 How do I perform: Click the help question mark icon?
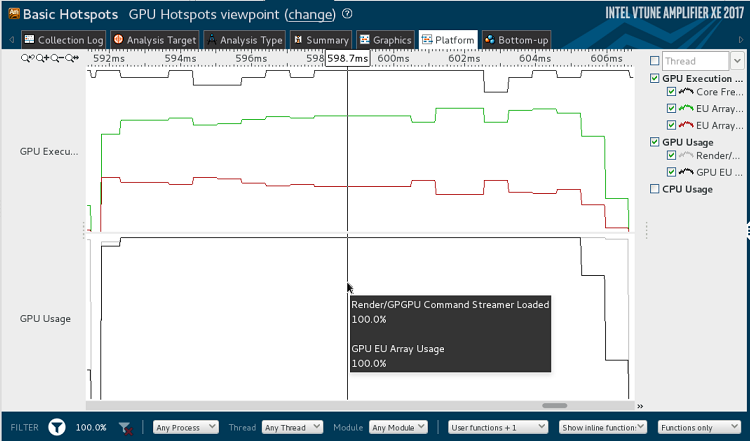point(347,14)
